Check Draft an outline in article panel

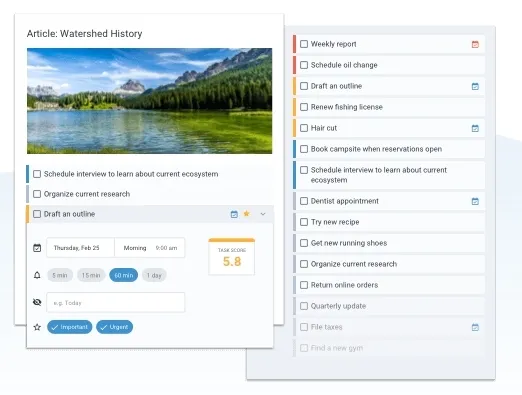pyautogui.click(x=37, y=214)
